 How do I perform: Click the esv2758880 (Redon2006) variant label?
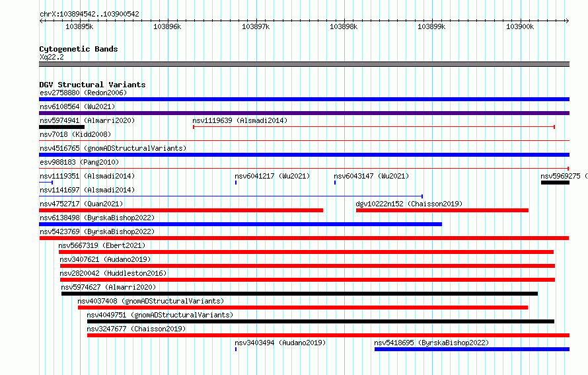tap(83, 93)
